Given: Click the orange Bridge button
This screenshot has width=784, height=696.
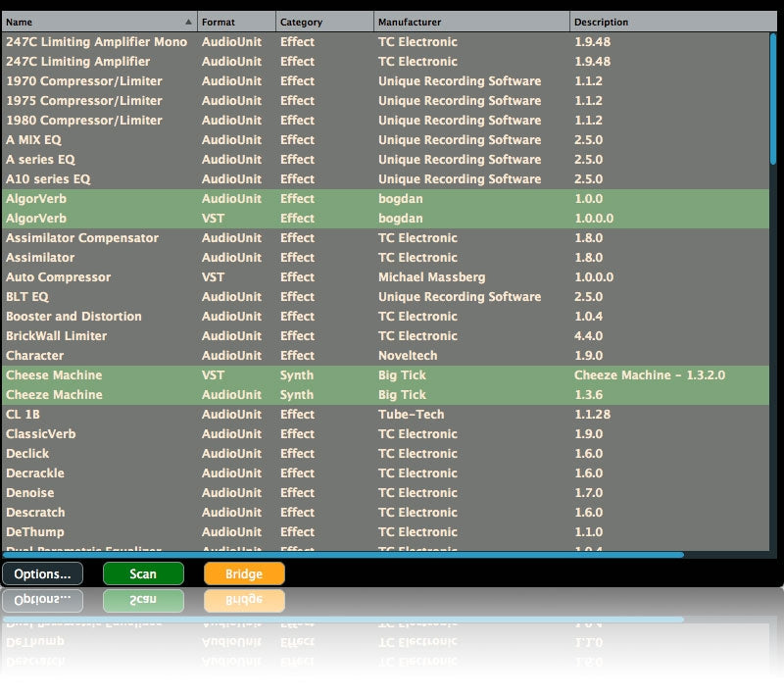Looking at the screenshot, I should click(x=244, y=573).
